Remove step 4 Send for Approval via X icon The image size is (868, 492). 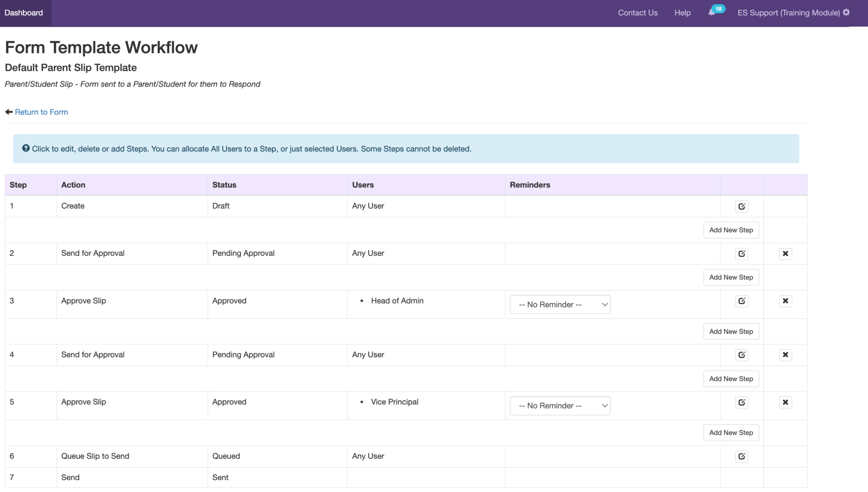[x=785, y=355]
